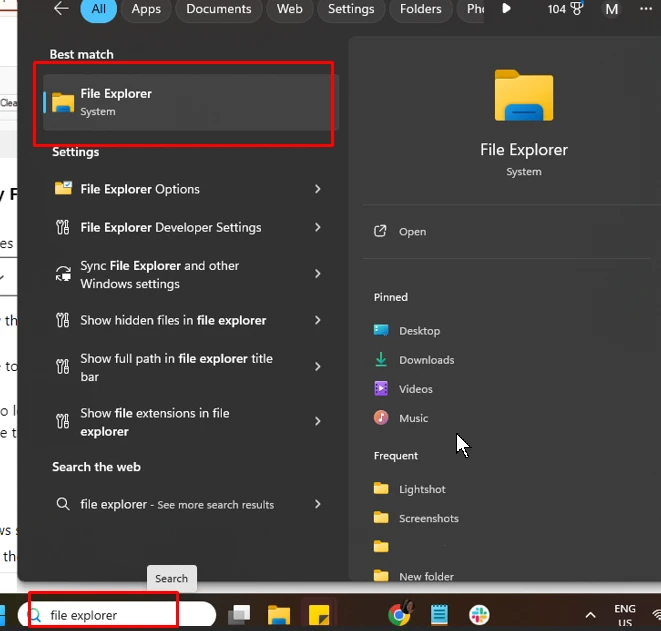
Task: Switch to the Folders filter tab
Action: click(x=420, y=9)
